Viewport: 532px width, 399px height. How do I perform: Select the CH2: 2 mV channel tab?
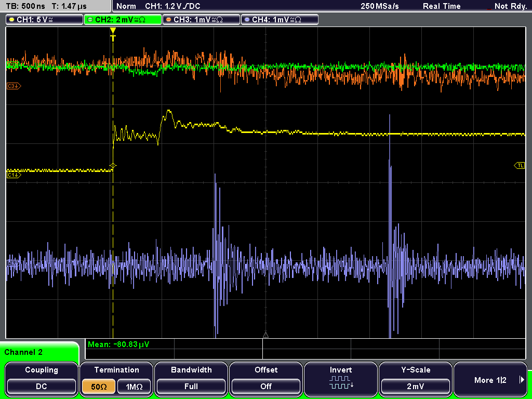point(123,20)
